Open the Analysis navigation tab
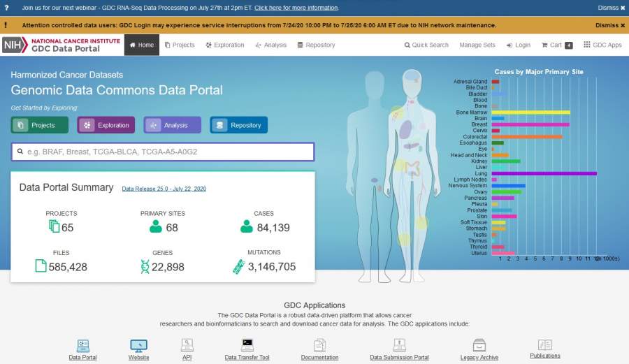Screen dimensions: 629x364 tap(270, 45)
